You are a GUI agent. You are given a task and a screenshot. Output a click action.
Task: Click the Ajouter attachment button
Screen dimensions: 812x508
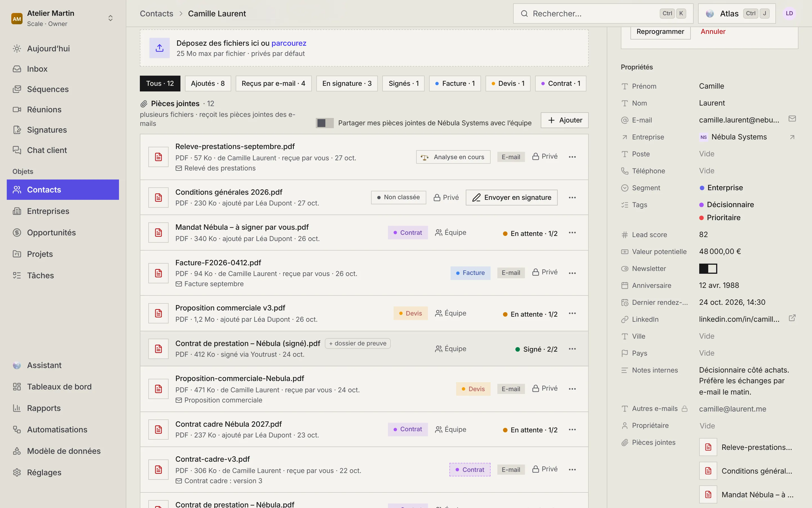tap(565, 120)
